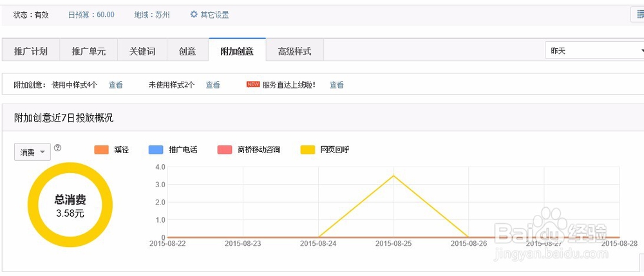The image size is (644, 276).
Task: Click the 总消费 3.58元 value
Action: pos(70,213)
